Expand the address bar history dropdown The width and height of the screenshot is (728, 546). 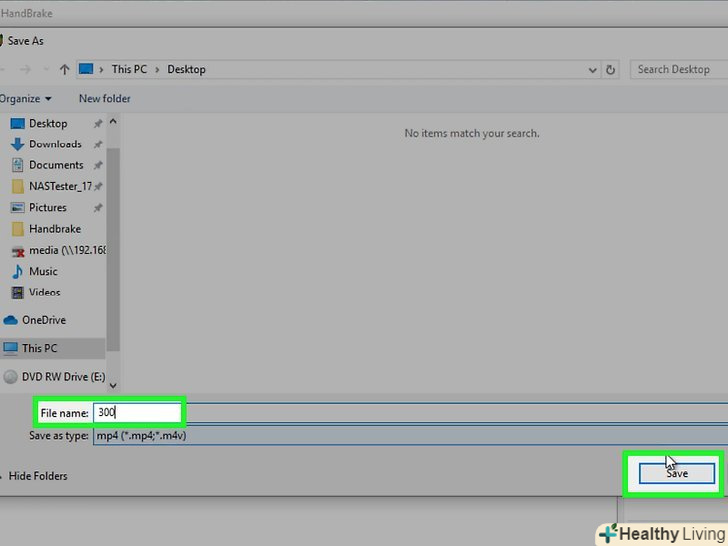coord(592,70)
